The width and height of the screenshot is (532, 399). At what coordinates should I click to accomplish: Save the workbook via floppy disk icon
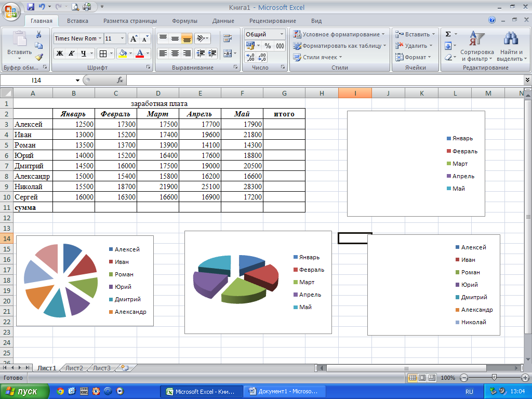pyautogui.click(x=31, y=6)
